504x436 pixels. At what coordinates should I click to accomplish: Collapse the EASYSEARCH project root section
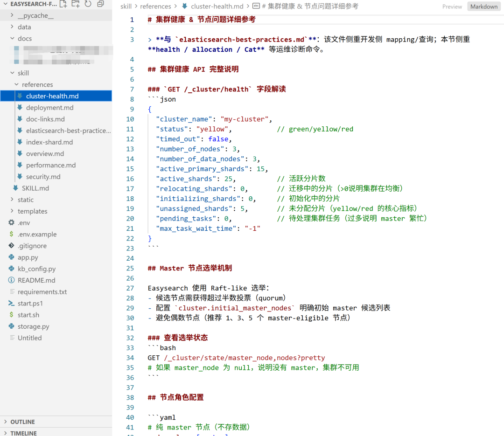[6, 4]
